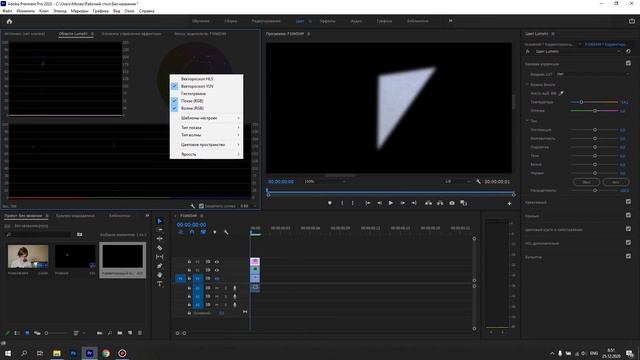Toggle HSL дополнительные section checkbox
640x360 pixels.
click(628, 242)
